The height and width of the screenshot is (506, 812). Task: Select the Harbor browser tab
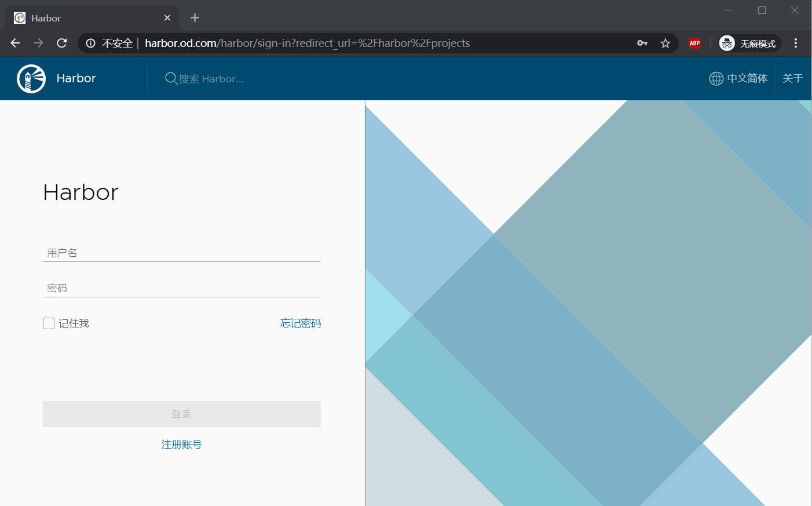[93, 18]
